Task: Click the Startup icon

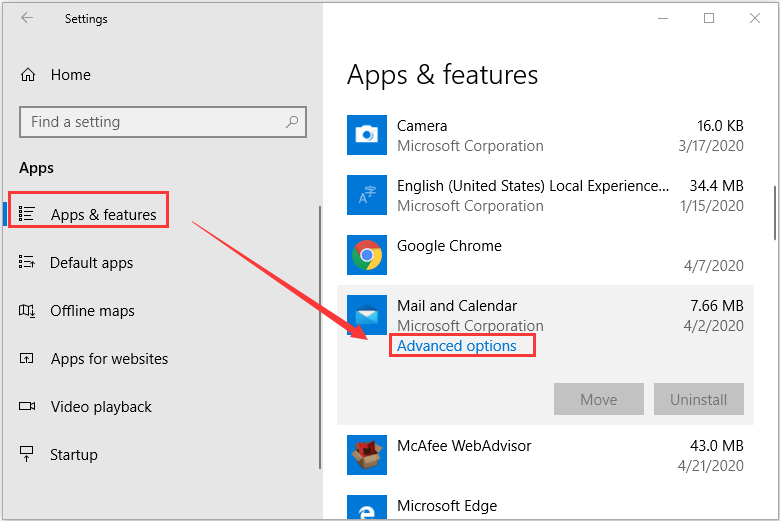Action: 26,454
